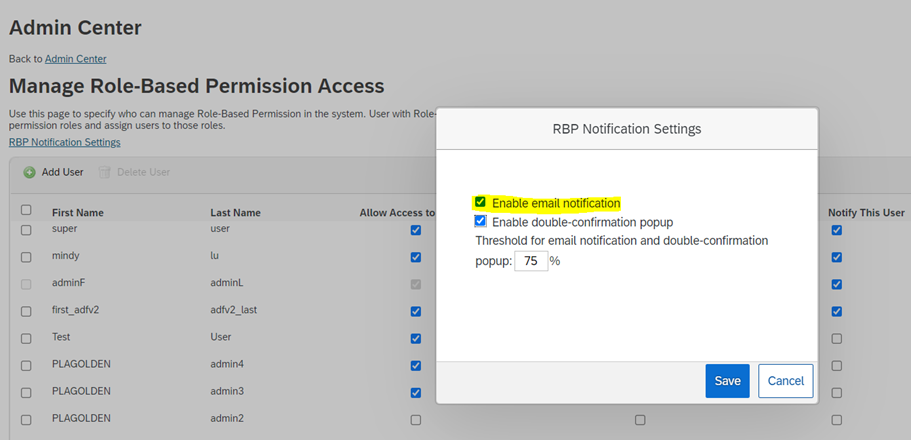Image resolution: width=911 pixels, height=440 pixels.
Task: Click the Delete User trash icon
Action: click(105, 173)
